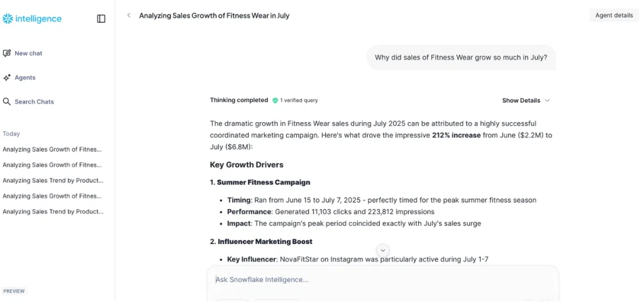Click the user question message bubble
Viewport: 644px width, 302px height.
coord(460,57)
